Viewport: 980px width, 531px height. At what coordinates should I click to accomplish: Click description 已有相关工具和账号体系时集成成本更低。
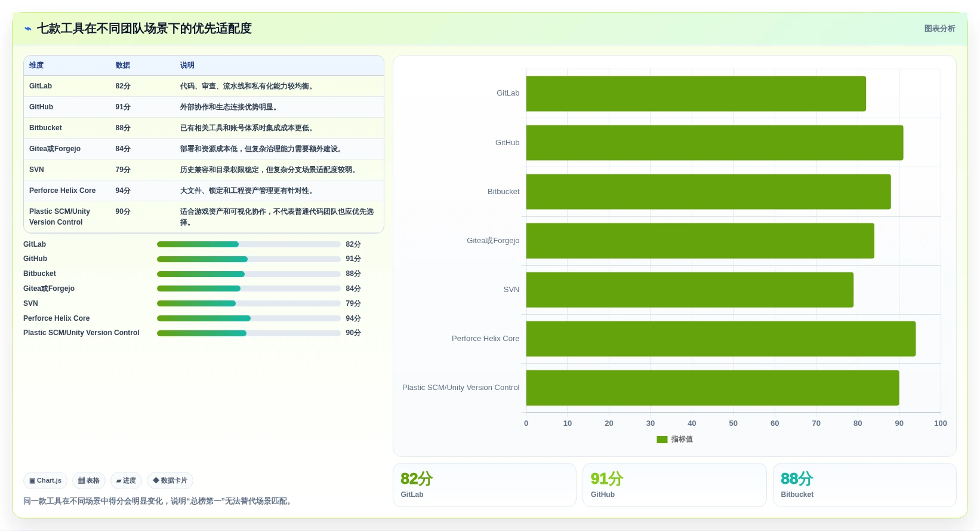[248, 128]
